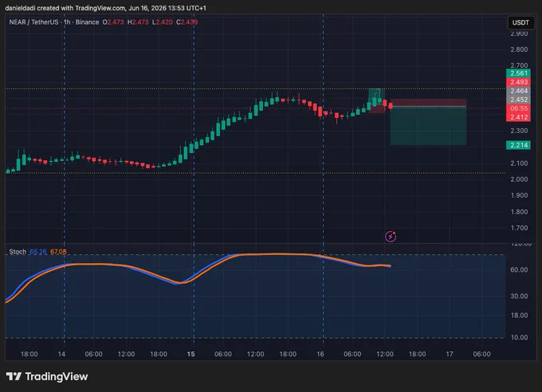Viewport: 542px width, 392px height.
Task: Click the 2.000 price axis label
Action: click(519, 179)
